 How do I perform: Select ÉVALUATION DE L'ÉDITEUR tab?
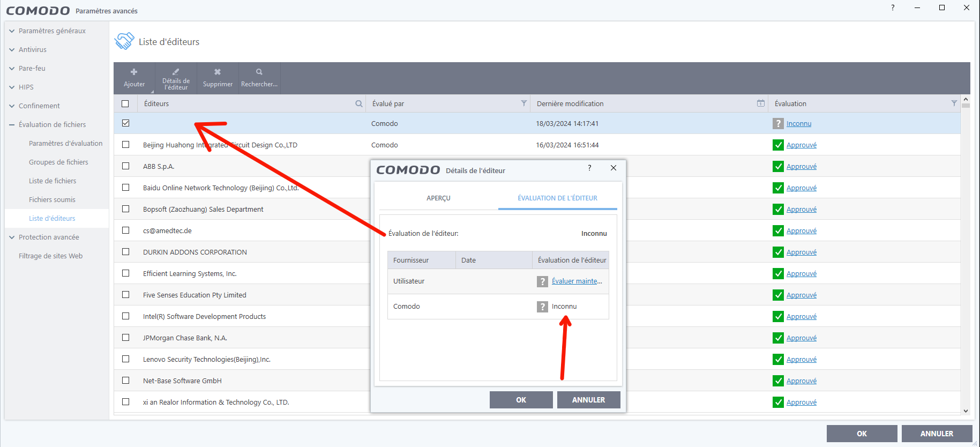[x=557, y=198]
